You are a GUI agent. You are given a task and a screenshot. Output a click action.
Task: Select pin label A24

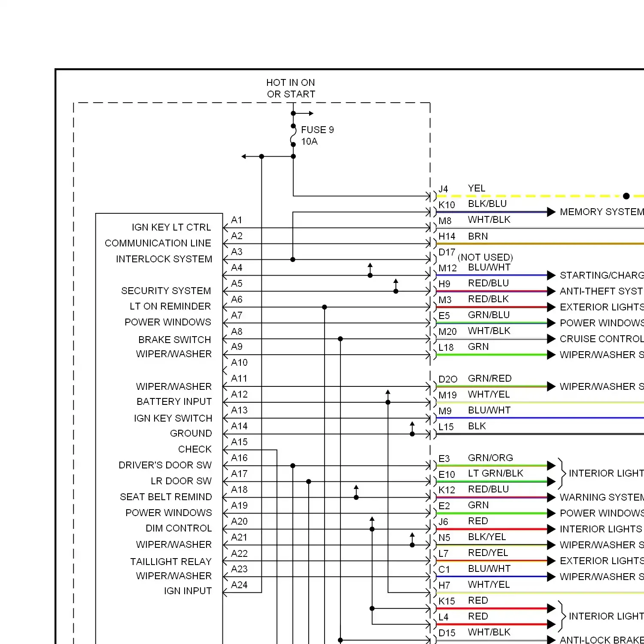(239, 585)
